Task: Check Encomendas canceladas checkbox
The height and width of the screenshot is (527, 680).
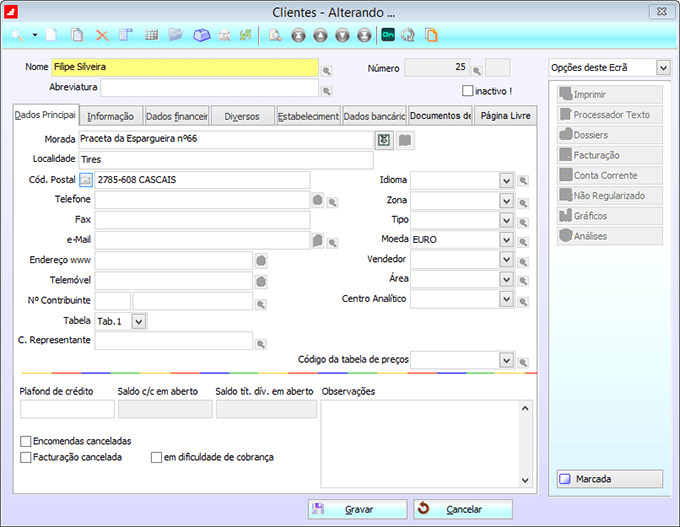Action: click(x=26, y=441)
